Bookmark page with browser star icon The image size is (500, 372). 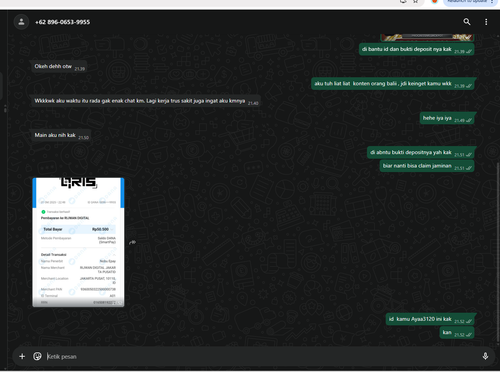coord(415,2)
